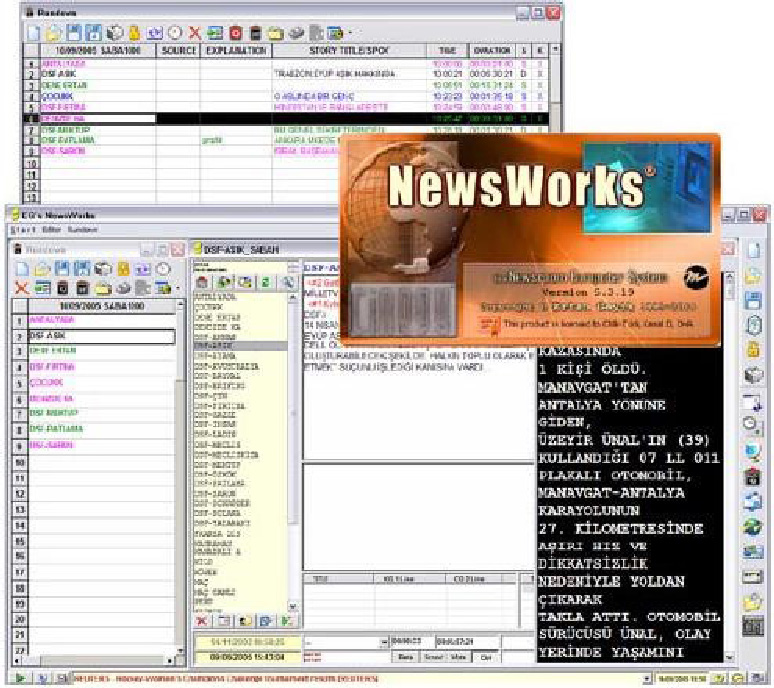Viewport: 774px width, 688px height.
Task: Click blue floppy save icon in right sidebar
Action: coord(754,300)
